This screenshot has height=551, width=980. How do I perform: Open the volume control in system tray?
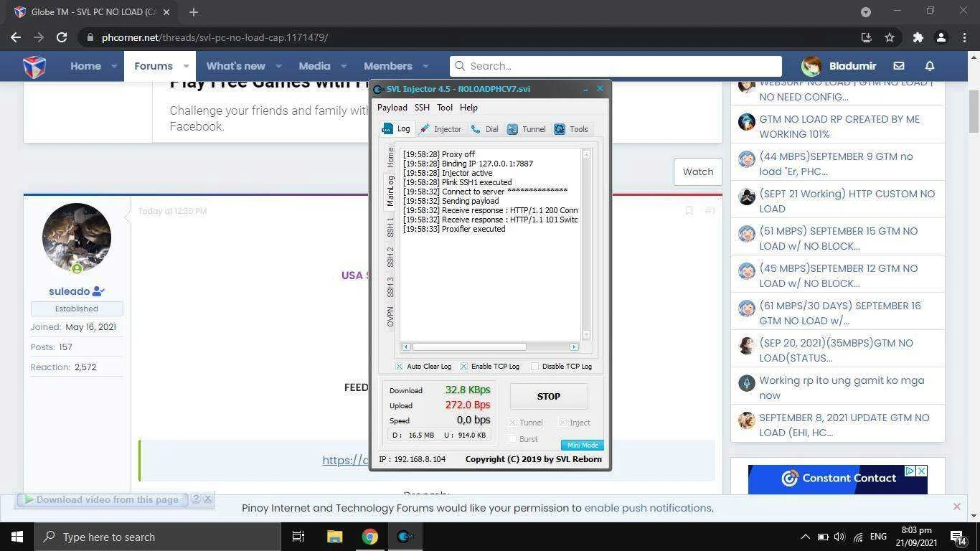point(840,537)
